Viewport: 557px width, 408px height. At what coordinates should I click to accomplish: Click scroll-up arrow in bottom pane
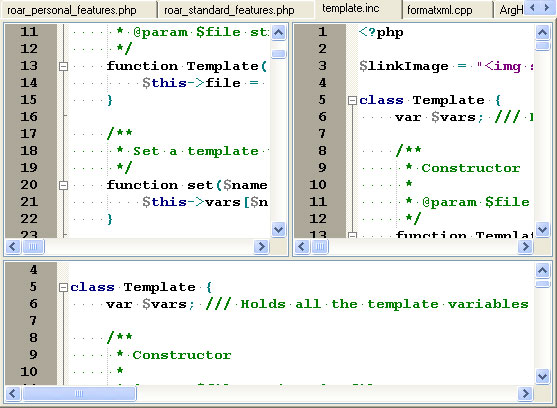click(x=542, y=271)
